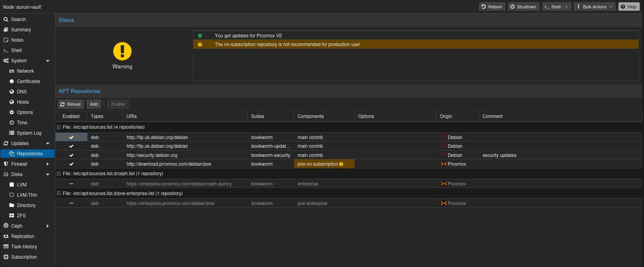Go to Certificates section
The height and width of the screenshot is (267, 644).
point(28,81)
